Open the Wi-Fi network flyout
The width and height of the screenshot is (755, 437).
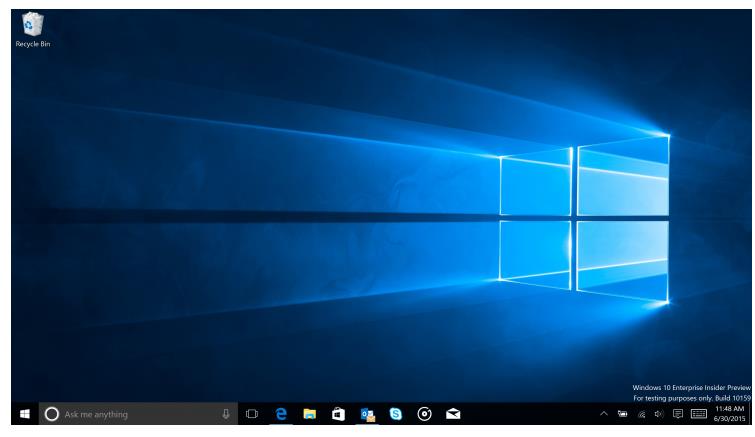coord(640,413)
